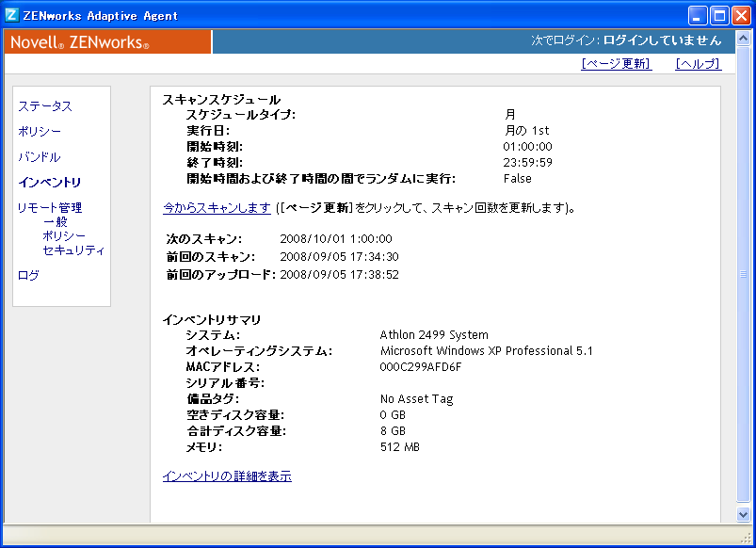Click scrollbar up arrow
Viewport: 756px width, 548px height.
coord(743,38)
